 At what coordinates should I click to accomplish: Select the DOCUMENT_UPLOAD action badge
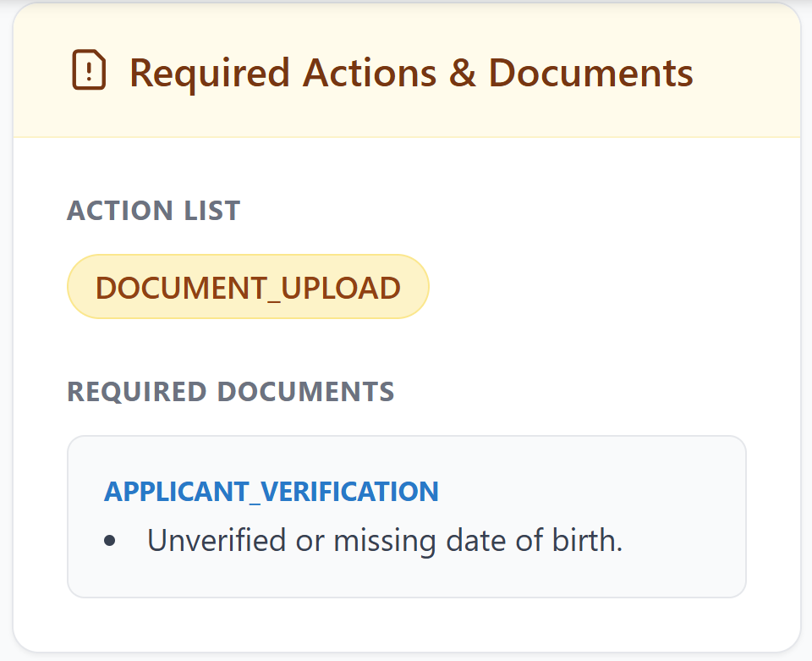248,288
